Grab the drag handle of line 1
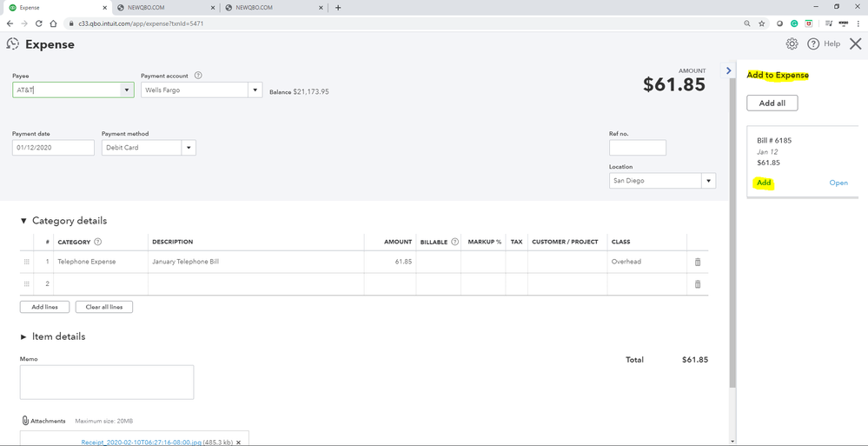The height and width of the screenshot is (446, 868). coord(27,262)
